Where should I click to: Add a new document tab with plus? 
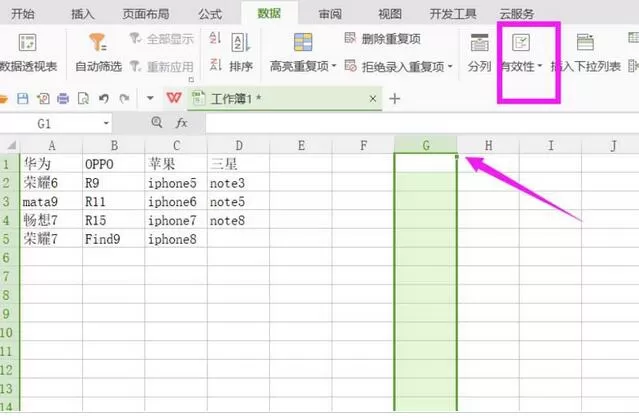point(394,99)
